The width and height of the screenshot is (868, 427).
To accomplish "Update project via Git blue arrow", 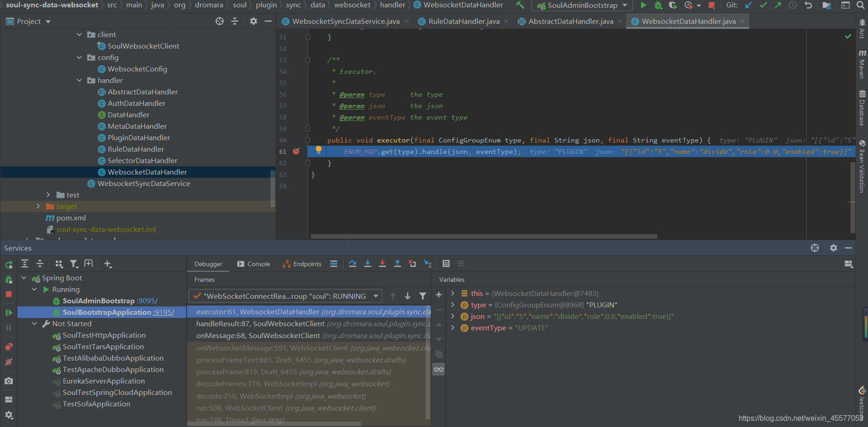I will pyautogui.click(x=748, y=5).
